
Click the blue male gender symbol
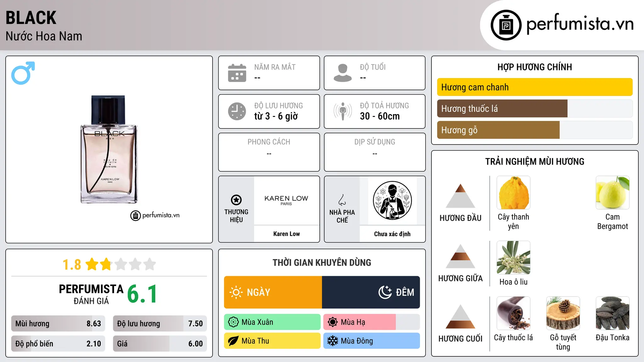pos(23,73)
